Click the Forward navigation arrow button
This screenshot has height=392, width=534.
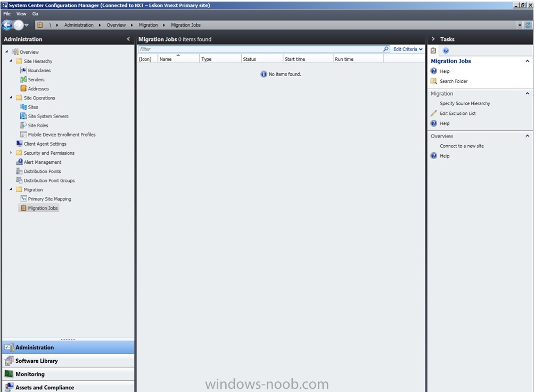click(x=18, y=25)
